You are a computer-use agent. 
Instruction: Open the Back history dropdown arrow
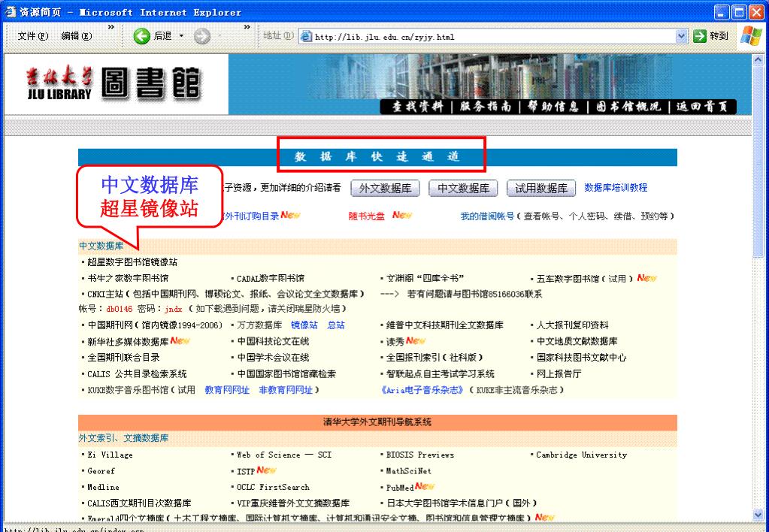point(181,36)
